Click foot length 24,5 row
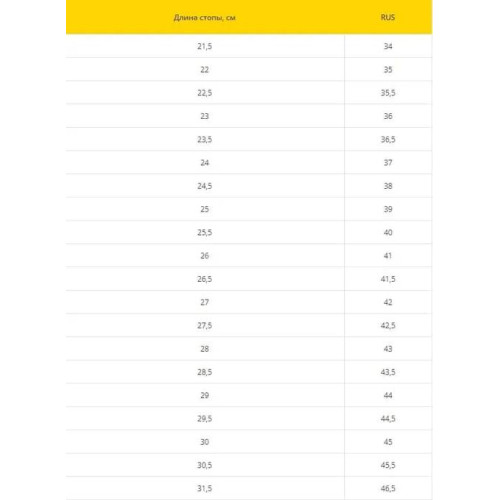Image resolution: width=500 pixels, height=500 pixels. [249, 186]
